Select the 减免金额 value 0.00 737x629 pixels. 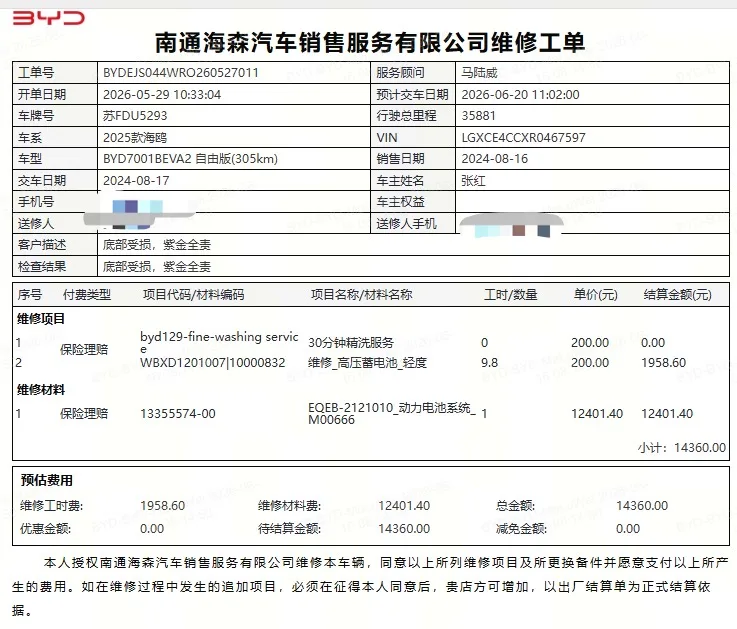(x=628, y=529)
